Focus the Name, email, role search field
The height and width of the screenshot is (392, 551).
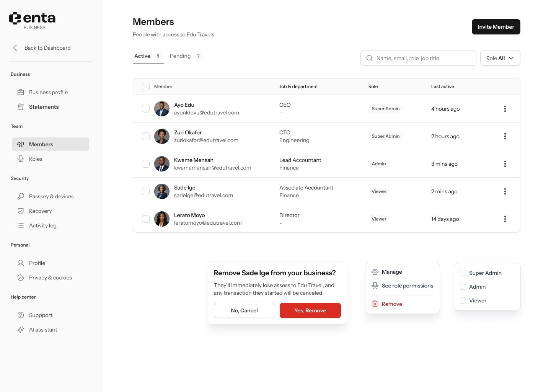pyautogui.click(x=418, y=58)
